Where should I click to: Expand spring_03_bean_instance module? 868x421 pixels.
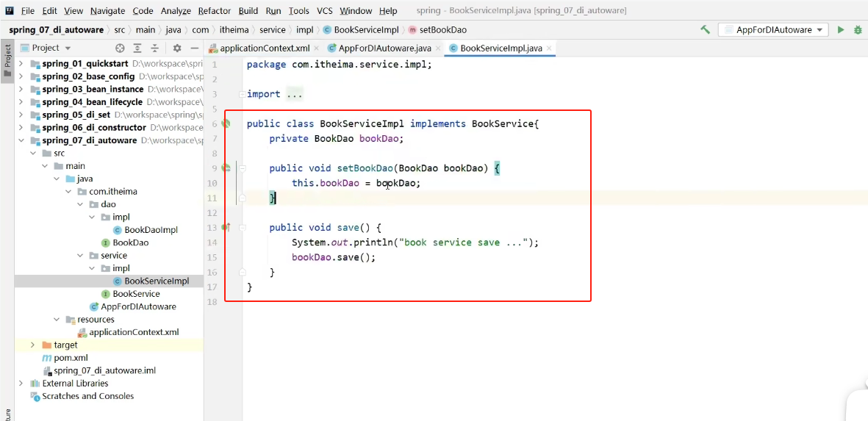tap(21, 89)
